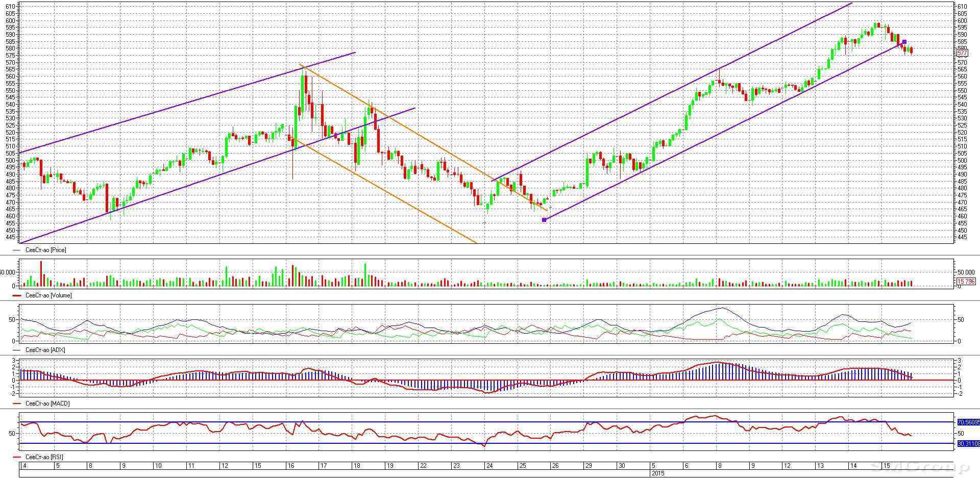Image resolution: width=980 pixels, height=478 pixels.
Task: Click the RSI 50 label on right scale
Action: 961,434
